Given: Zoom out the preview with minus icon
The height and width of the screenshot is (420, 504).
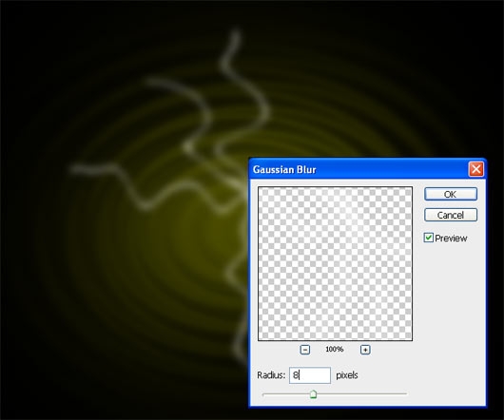Looking at the screenshot, I should click(305, 350).
